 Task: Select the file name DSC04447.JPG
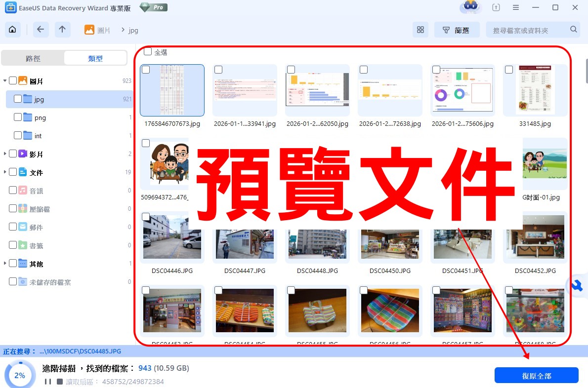pos(245,271)
